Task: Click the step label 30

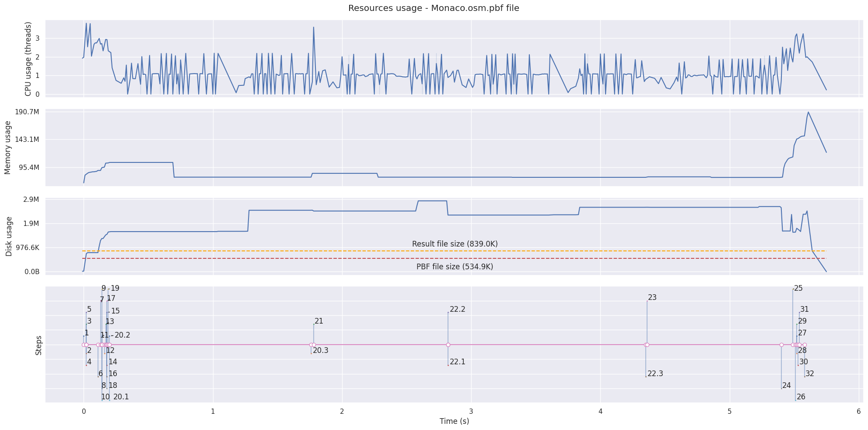Action: pyautogui.click(x=804, y=362)
